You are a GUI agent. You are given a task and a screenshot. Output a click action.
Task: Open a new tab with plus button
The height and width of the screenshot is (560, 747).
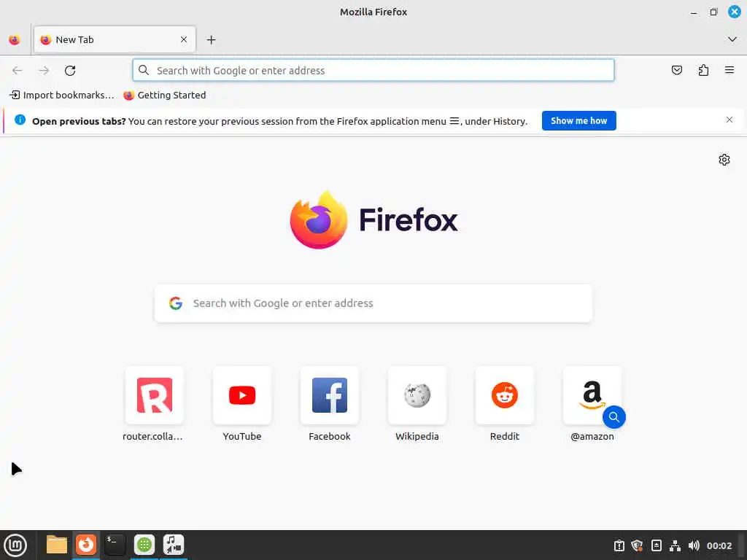pyautogui.click(x=211, y=40)
